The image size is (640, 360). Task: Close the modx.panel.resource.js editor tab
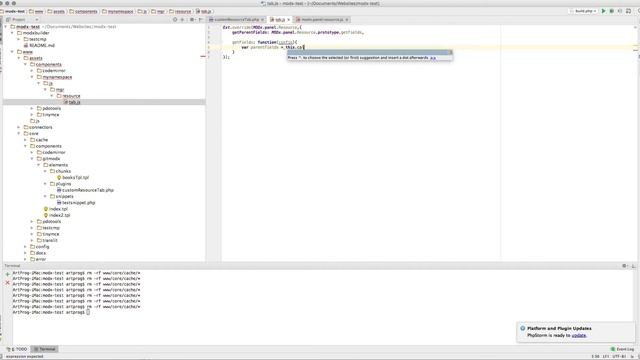(347, 20)
